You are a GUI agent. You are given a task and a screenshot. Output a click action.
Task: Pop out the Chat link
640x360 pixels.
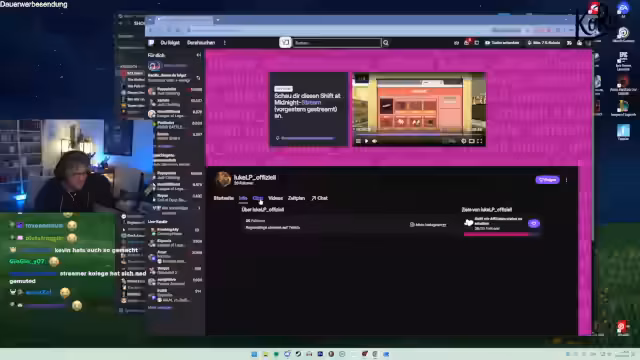pyautogui.click(x=320, y=198)
